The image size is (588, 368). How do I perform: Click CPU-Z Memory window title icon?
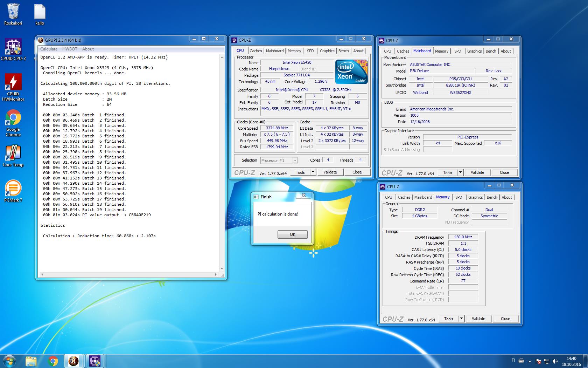(383, 186)
